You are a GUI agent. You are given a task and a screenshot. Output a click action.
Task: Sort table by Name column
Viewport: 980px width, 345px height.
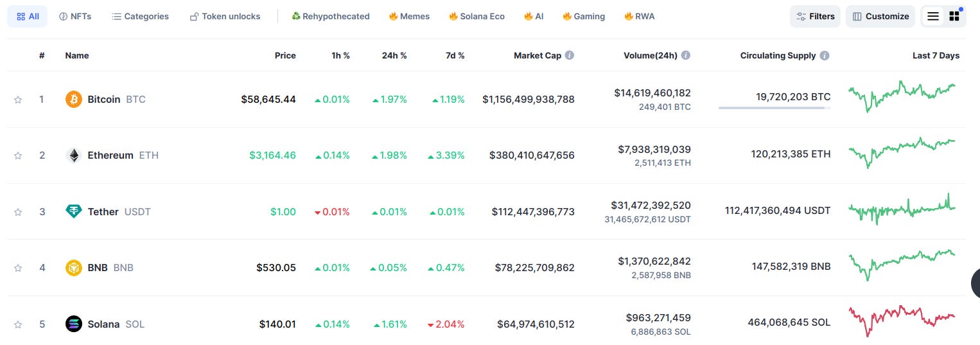click(77, 55)
